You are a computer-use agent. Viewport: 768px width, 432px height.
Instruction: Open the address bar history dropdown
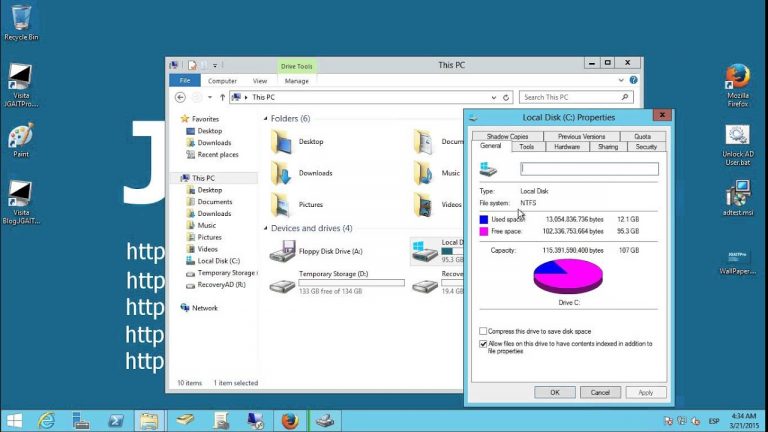[494, 97]
